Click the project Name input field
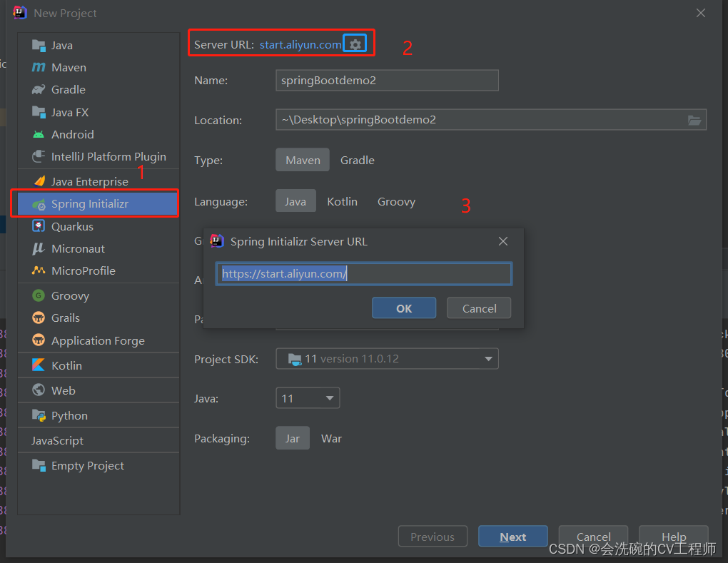 (388, 81)
